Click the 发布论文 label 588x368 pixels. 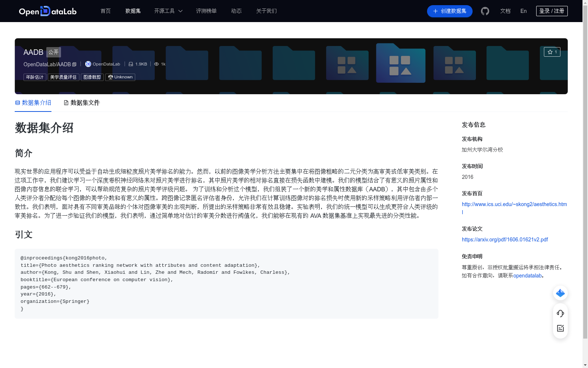click(472, 229)
